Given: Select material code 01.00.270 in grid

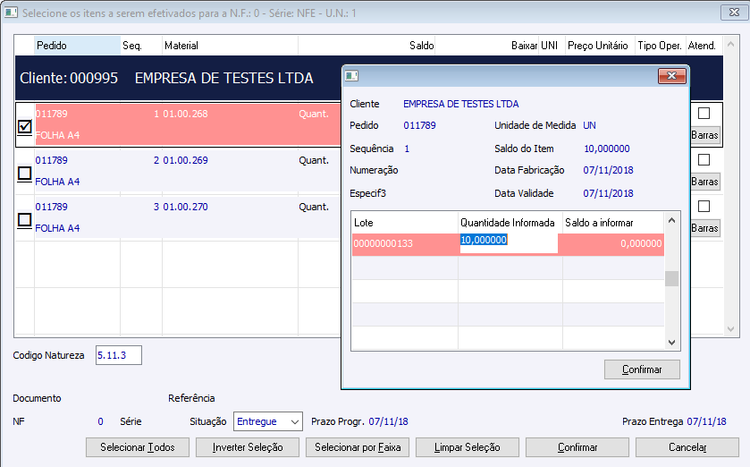Looking at the screenshot, I should 186,207.
